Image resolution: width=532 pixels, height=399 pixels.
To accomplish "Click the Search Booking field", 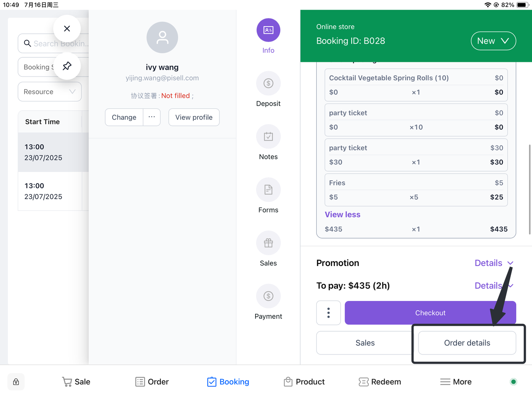I will click(x=54, y=44).
